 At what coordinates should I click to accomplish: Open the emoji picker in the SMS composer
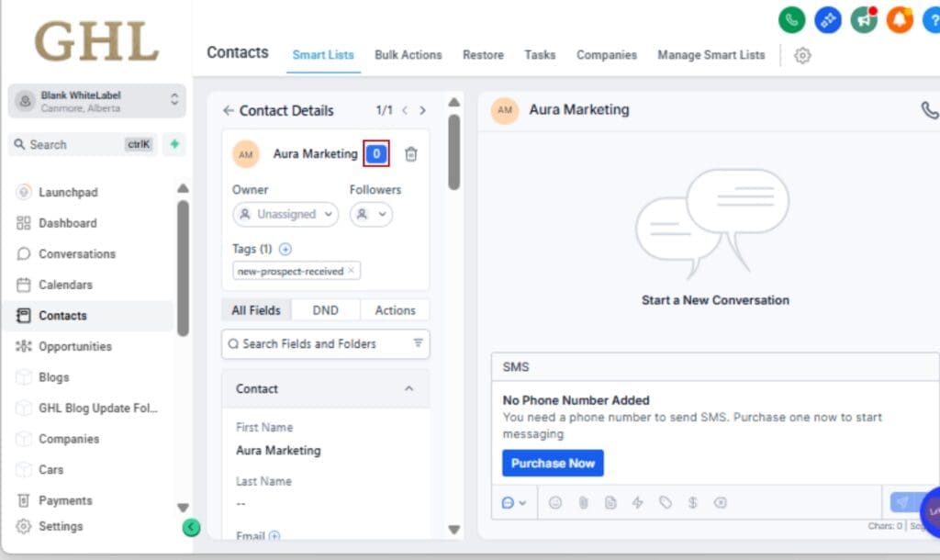(556, 502)
